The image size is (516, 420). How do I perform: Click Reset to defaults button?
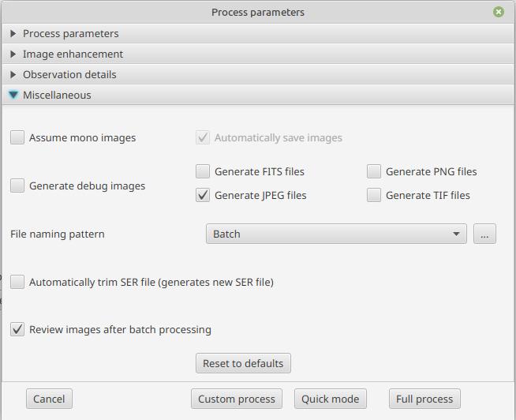point(243,363)
